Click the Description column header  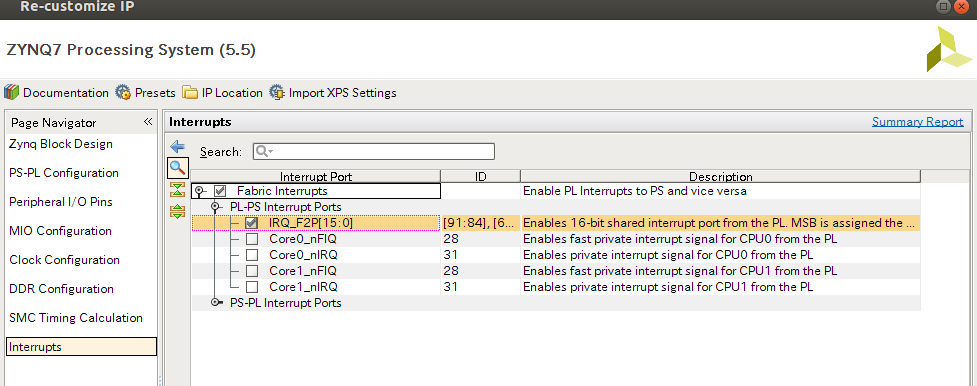pyautogui.click(x=720, y=176)
